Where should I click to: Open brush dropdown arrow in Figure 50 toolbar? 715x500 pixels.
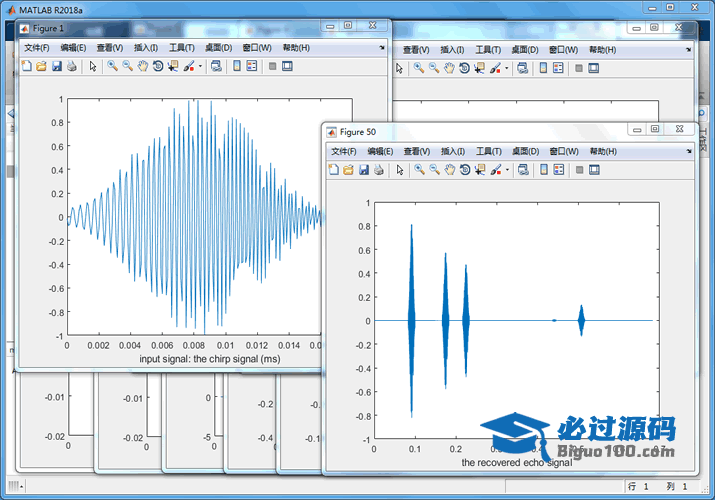pyautogui.click(x=507, y=170)
